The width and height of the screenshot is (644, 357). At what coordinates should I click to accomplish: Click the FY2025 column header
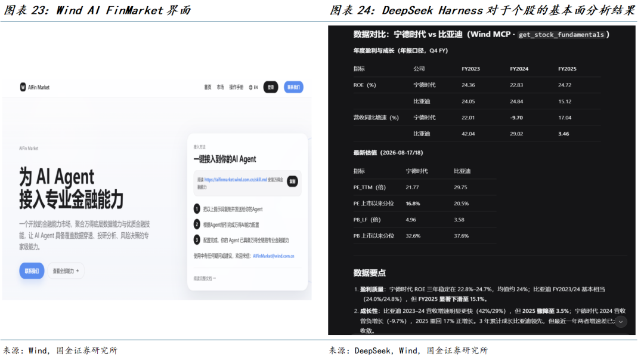567,69
